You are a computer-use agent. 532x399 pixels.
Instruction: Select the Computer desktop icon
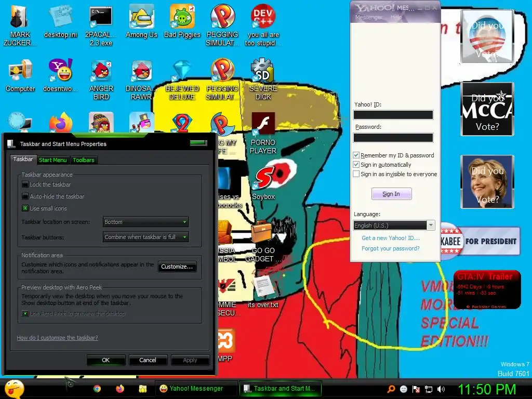[20, 75]
